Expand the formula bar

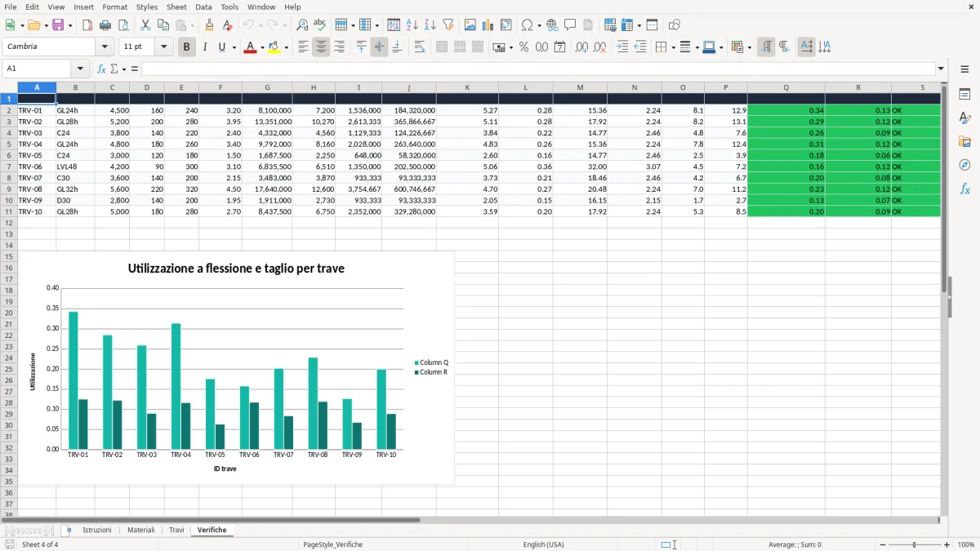(x=941, y=69)
